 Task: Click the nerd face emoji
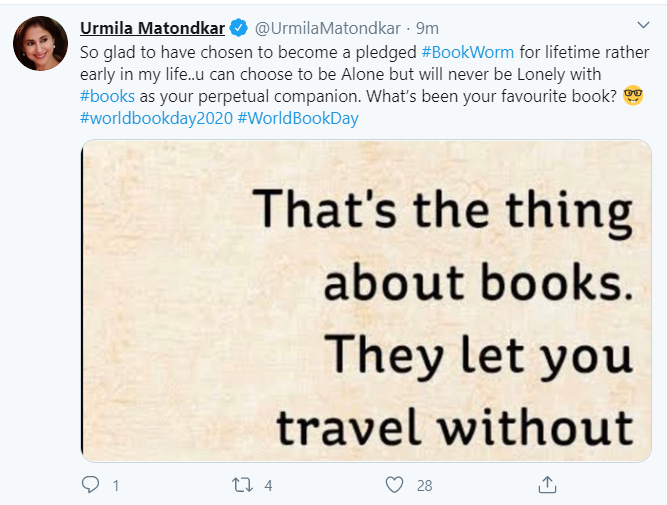coord(632,96)
